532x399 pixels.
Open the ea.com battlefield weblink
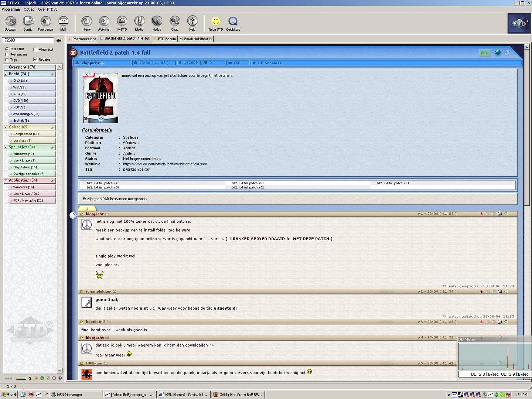[x=165, y=164]
